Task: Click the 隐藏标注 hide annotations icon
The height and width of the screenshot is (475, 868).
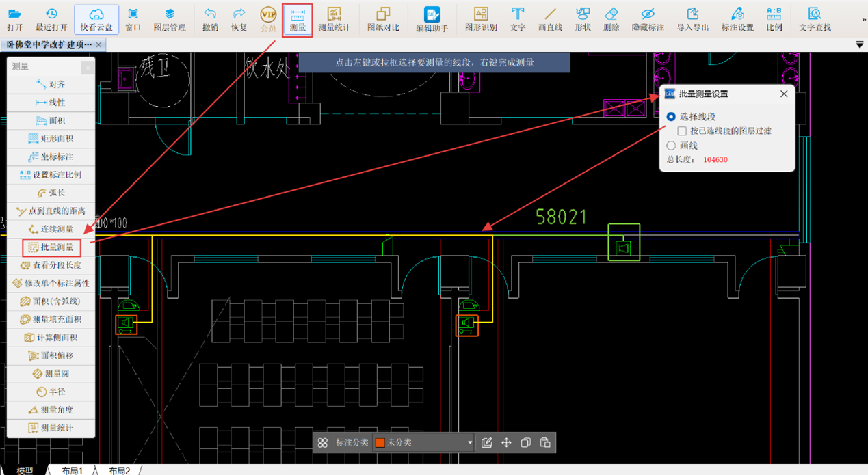Action: point(647,19)
